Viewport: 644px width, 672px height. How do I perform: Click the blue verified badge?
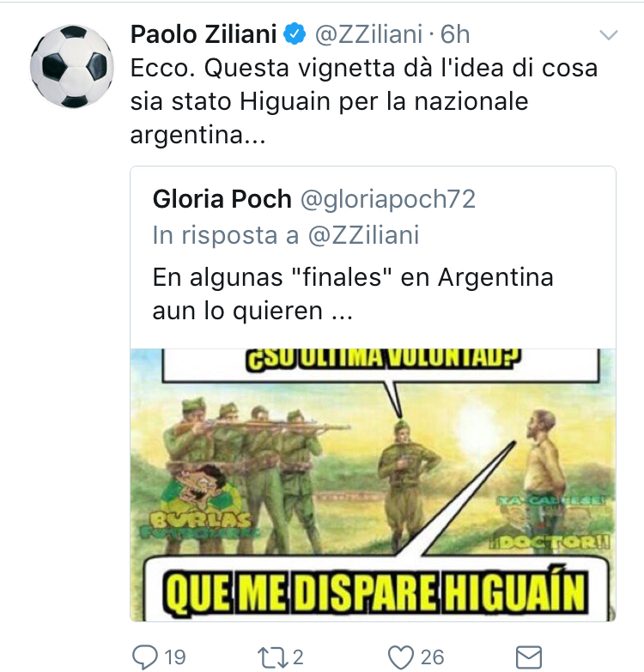pos(295,34)
